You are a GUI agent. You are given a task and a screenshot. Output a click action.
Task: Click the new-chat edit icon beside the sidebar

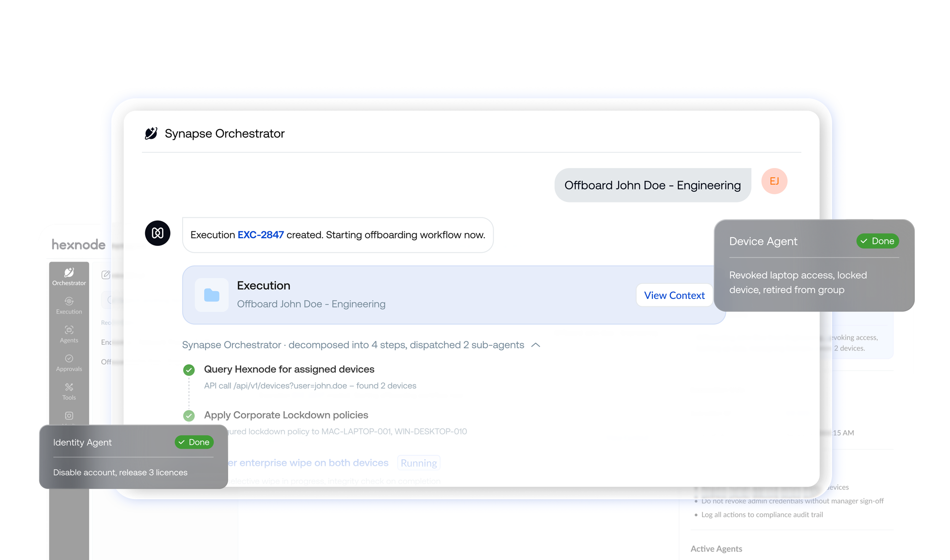point(106,275)
